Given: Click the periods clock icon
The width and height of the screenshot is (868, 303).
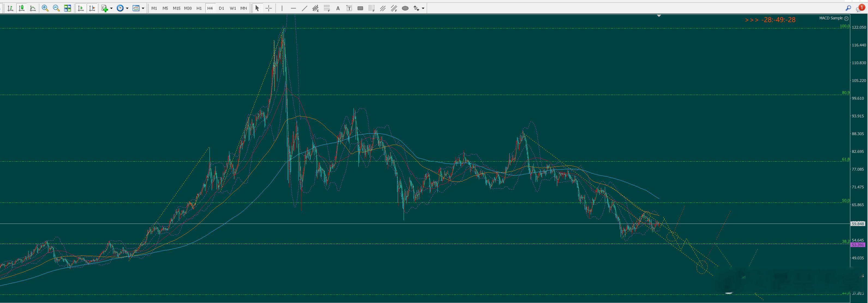Looking at the screenshot, I should pyautogui.click(x=120, y=8).
